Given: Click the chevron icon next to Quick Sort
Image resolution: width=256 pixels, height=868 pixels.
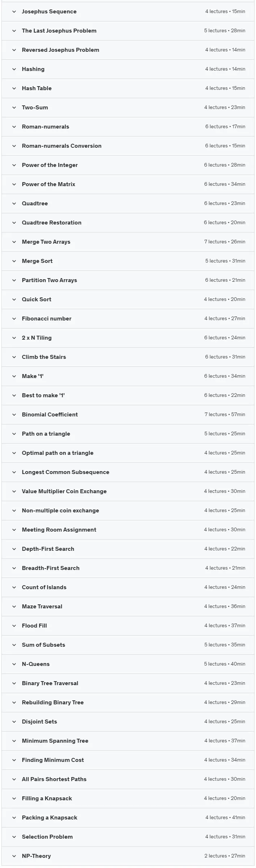Looking at the screenshot, I should pos(14,299).
